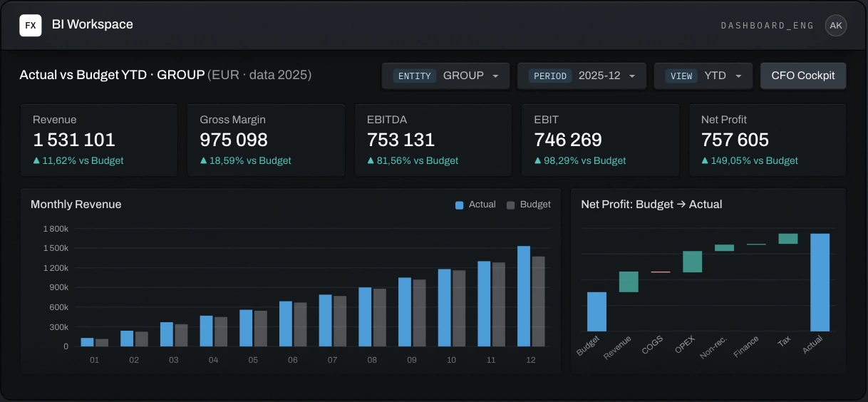Click the 1 531 101 revenue value
The height and width of the screenshot is (402, 868).
click(74, 140)
